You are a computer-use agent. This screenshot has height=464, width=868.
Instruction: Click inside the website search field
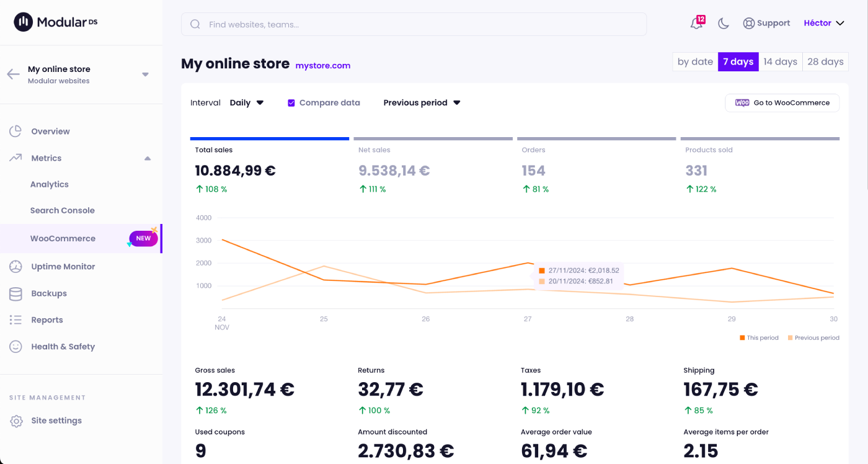coord(414,24)
